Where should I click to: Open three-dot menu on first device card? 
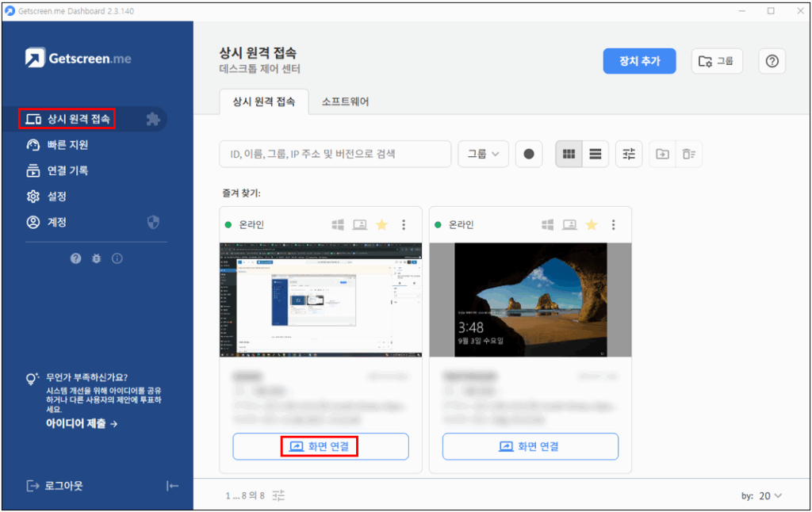[404, 225]
